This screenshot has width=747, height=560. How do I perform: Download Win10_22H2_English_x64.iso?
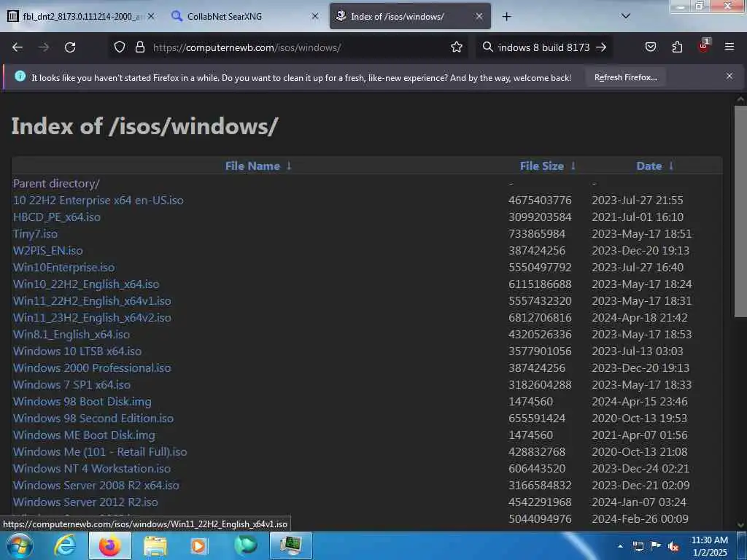pos(86,284)
